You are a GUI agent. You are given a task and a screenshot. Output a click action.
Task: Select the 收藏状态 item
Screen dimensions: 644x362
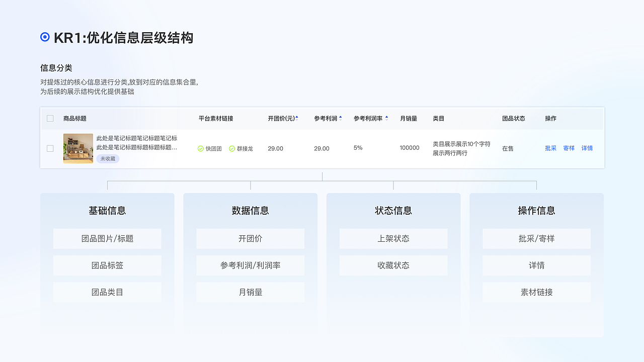click(393, 265)
